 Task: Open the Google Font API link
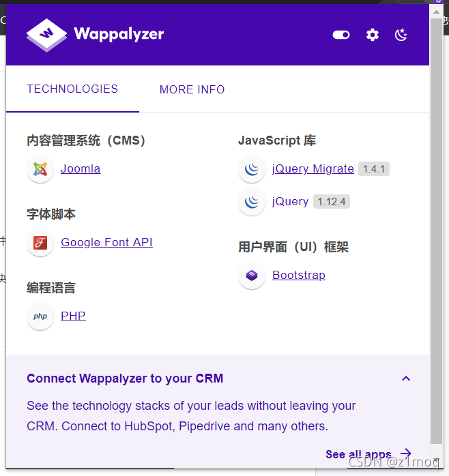click(106, 242)
